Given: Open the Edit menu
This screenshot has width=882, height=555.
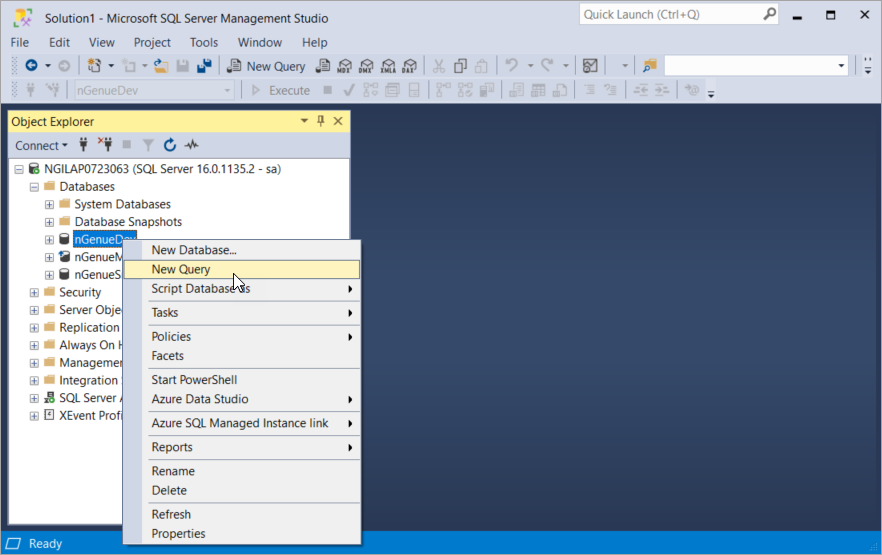Looking at the screenshot, I should click(x=59, y=42).
